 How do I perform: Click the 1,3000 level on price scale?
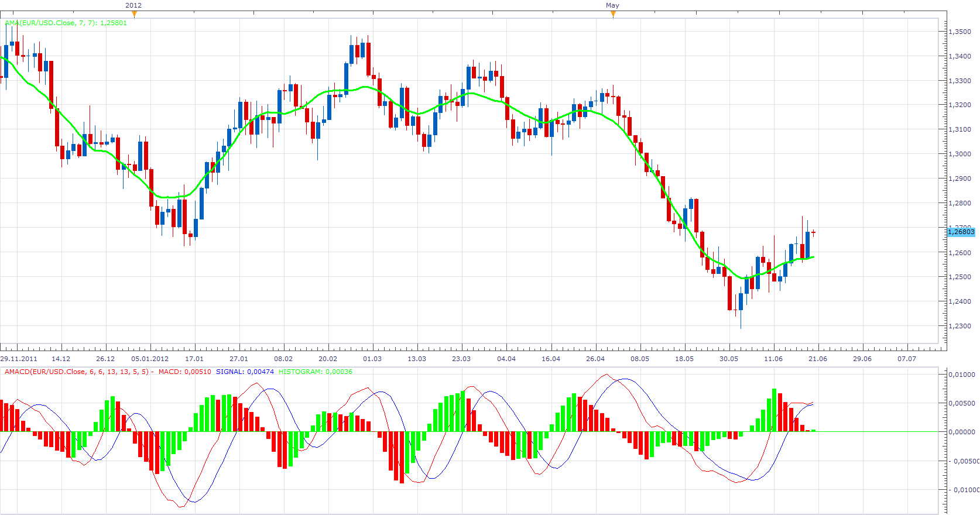tap(960, 154)
